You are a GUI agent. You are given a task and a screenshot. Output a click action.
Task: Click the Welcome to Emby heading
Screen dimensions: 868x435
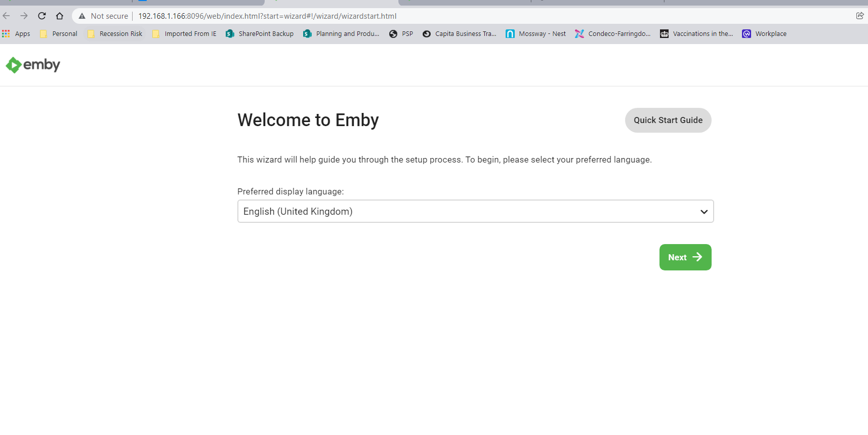pos(308,120)
